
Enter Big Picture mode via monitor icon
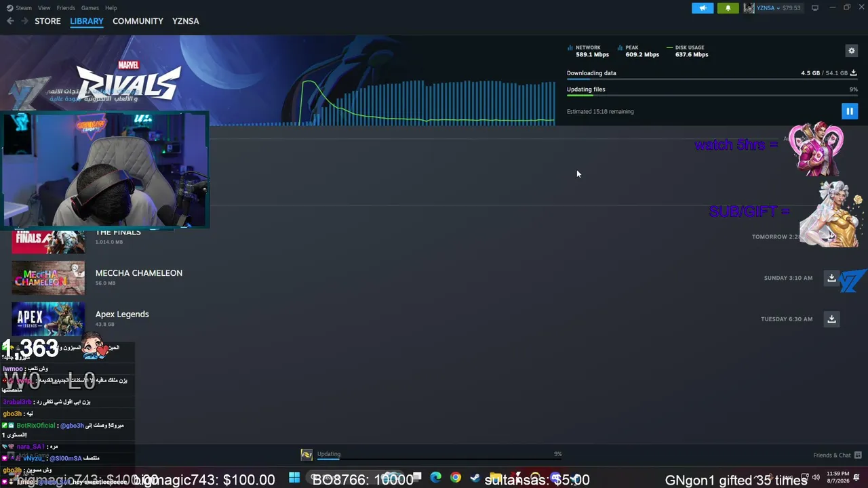pos(815,8)
